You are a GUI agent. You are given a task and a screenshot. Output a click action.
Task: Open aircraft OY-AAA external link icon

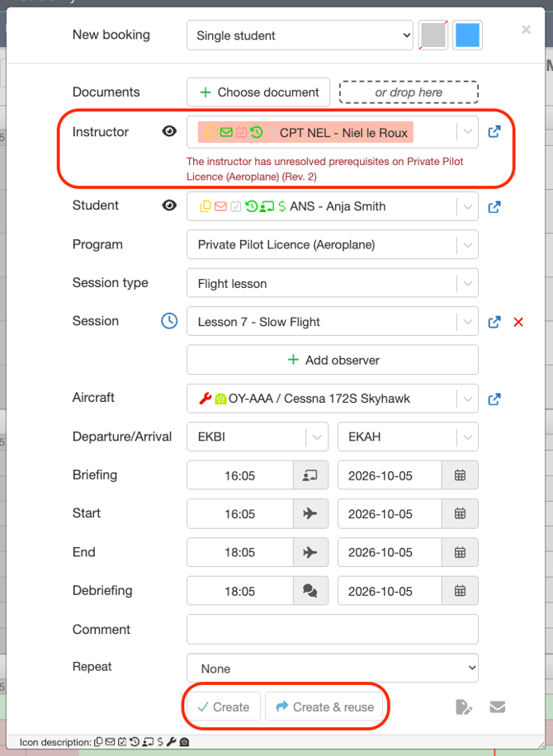[494, 399]
